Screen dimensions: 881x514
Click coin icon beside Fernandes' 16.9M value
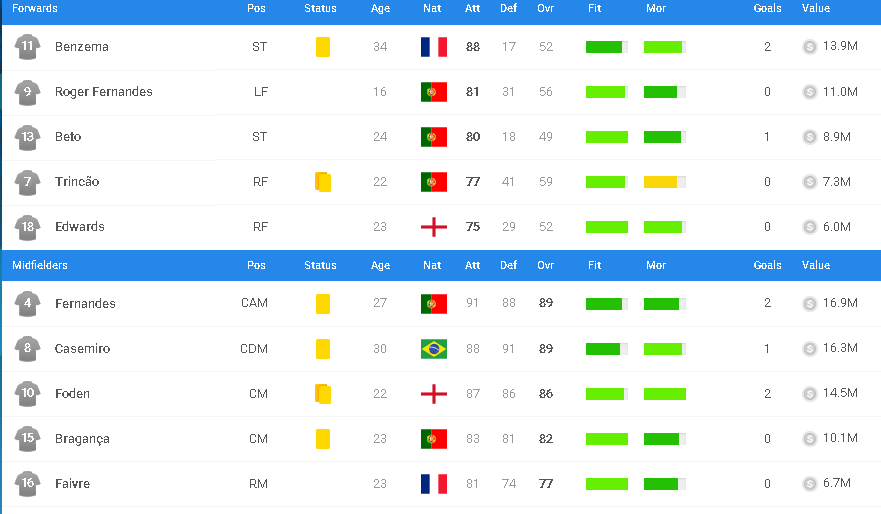(x=810, y=304)
